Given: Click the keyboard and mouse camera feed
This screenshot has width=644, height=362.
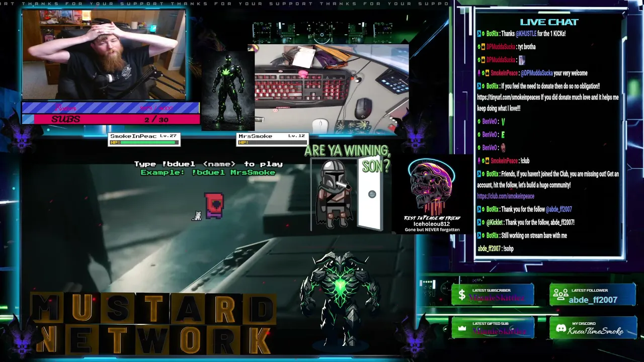Looking at the screenshot, I should 332,88.
